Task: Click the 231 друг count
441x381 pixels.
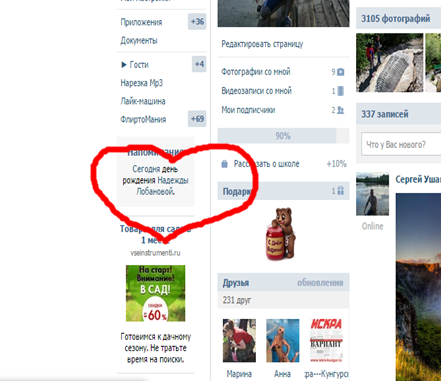Action: 237,300
